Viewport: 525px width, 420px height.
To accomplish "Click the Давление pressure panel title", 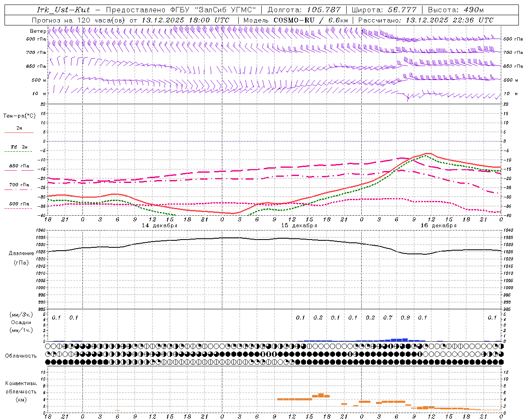I will click(x=21, y=253).
